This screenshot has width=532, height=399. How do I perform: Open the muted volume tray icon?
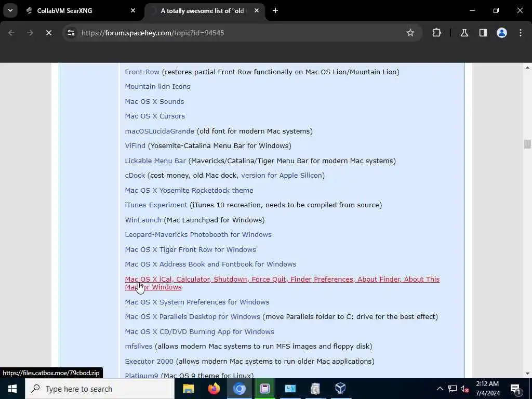click(x=464, y=389)
